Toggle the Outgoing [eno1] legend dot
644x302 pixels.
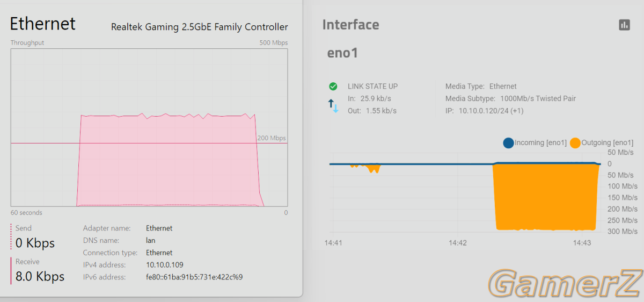click(x=575, y=143)
